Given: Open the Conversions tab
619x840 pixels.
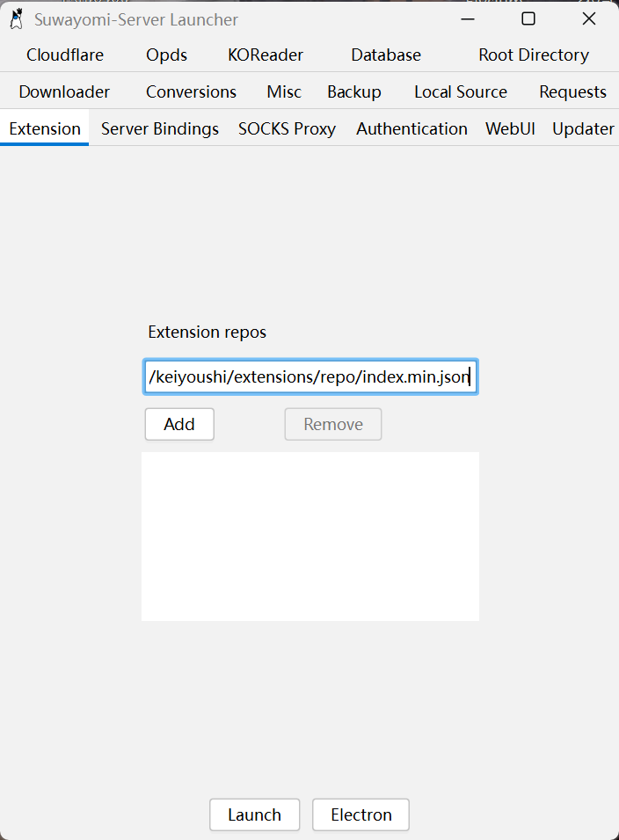Looking at the screenshot, I should point(191,91).
